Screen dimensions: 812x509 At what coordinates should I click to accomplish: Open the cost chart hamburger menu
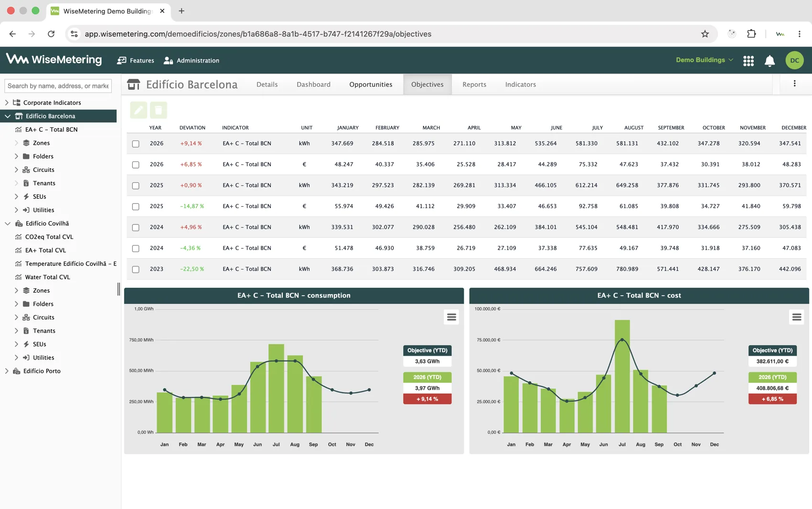797,317
